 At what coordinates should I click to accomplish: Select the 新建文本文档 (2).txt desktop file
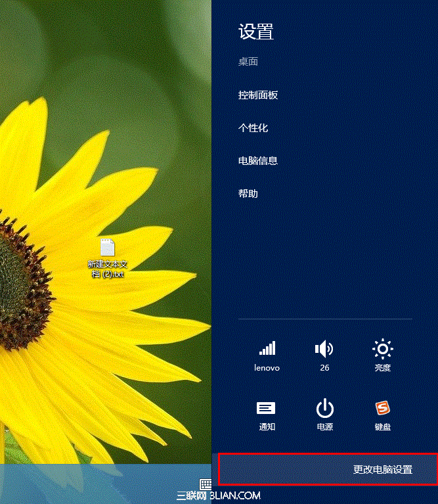click(108, 258)
